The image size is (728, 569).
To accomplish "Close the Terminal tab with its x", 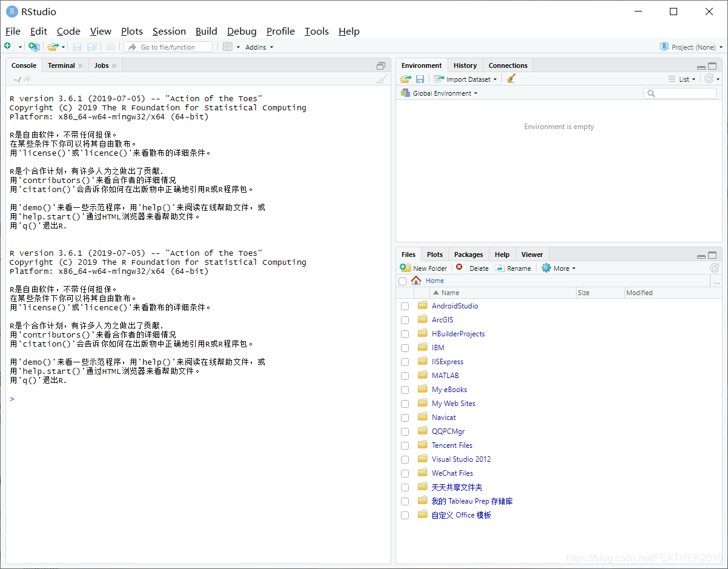I will [x=80, y=65].
